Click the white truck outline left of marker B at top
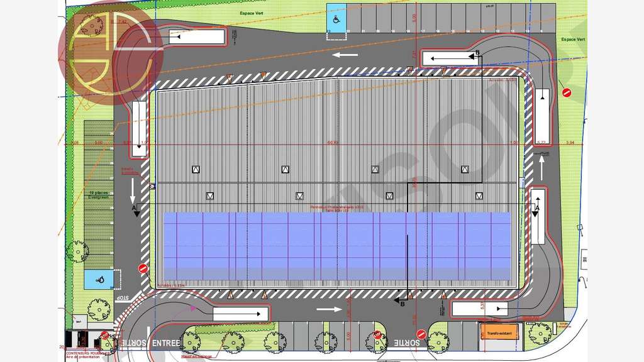 pos(450,58)
